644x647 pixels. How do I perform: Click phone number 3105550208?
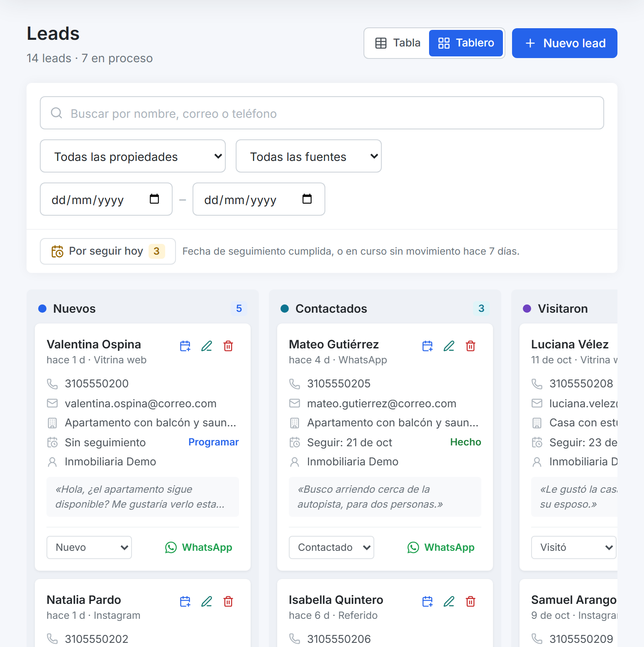pyautogui.click(x=581, y=384)
